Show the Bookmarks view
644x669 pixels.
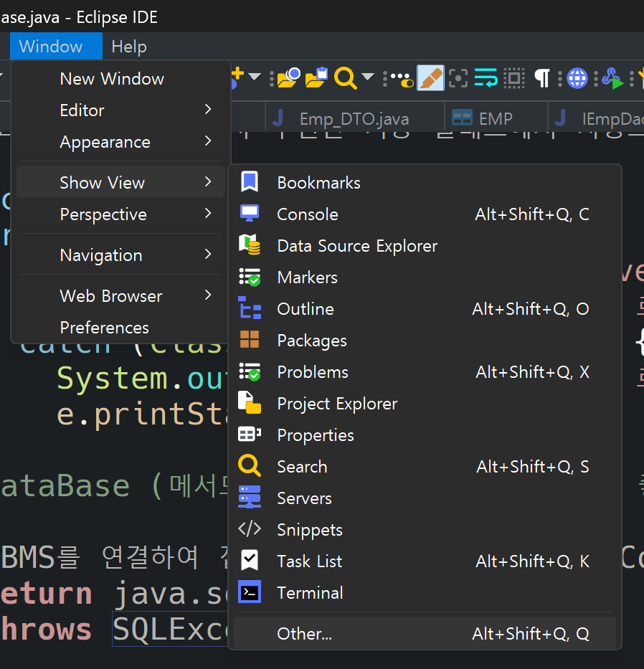click(x=425, y=183)
